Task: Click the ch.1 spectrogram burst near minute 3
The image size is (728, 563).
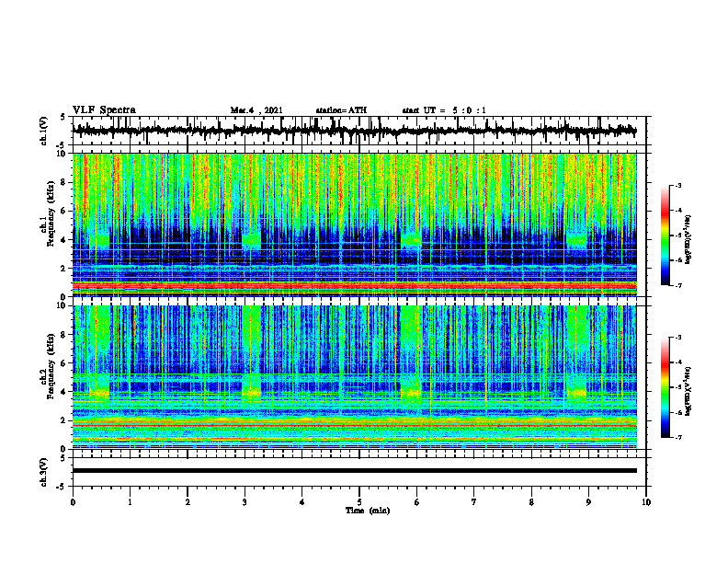Action: [252, 241]
